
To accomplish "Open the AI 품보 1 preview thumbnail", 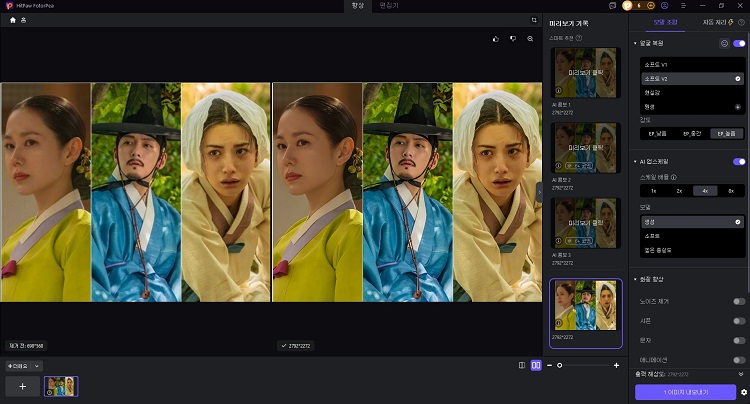I will tap(585, 72).
